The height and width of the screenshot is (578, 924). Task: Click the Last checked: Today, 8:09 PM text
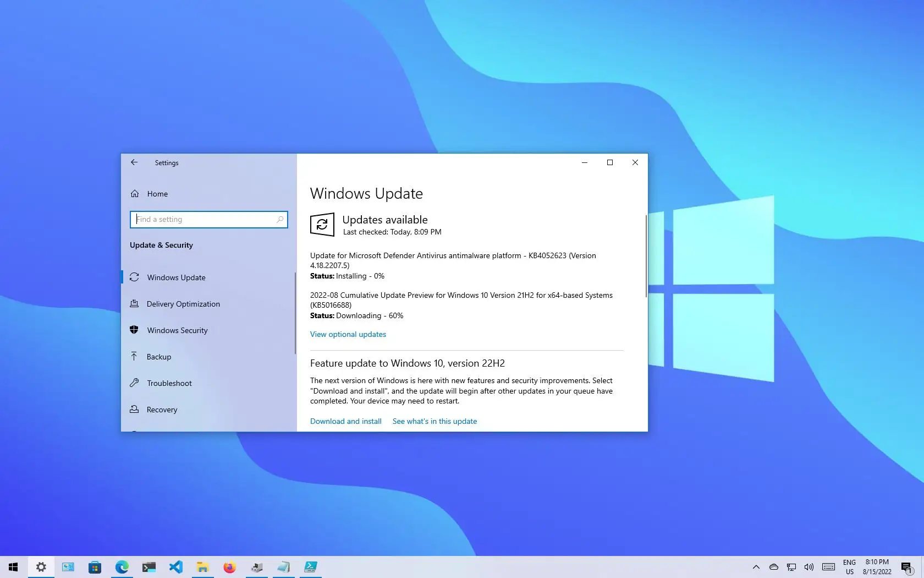click(392, 232)
